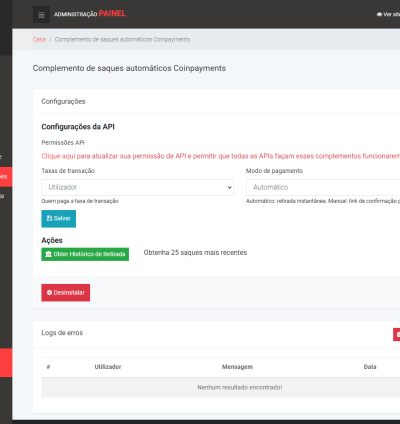Click the Ver site link in top bar
The height and width of the screenshot is (424, 400).
pos(388,14)
